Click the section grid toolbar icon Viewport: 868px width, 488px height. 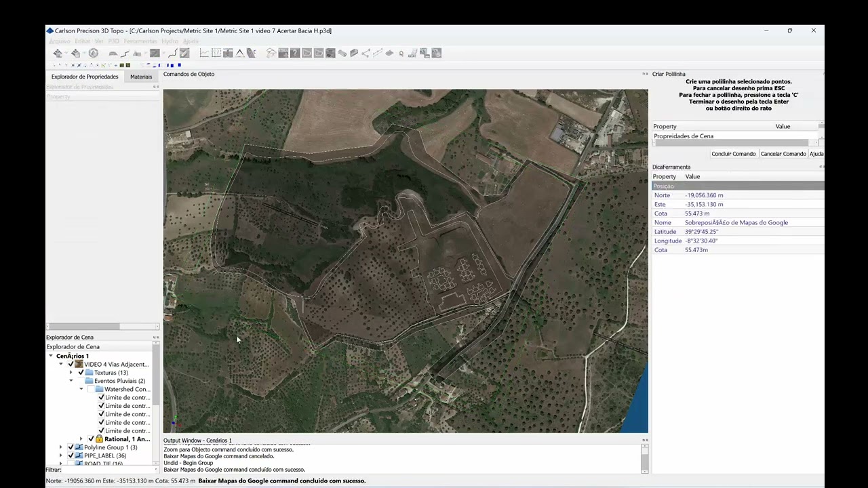pyautogui.click(x=216, y=53)
